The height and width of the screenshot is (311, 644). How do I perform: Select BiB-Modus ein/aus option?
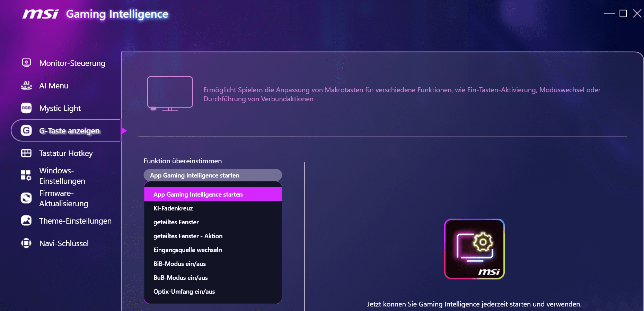213,264
